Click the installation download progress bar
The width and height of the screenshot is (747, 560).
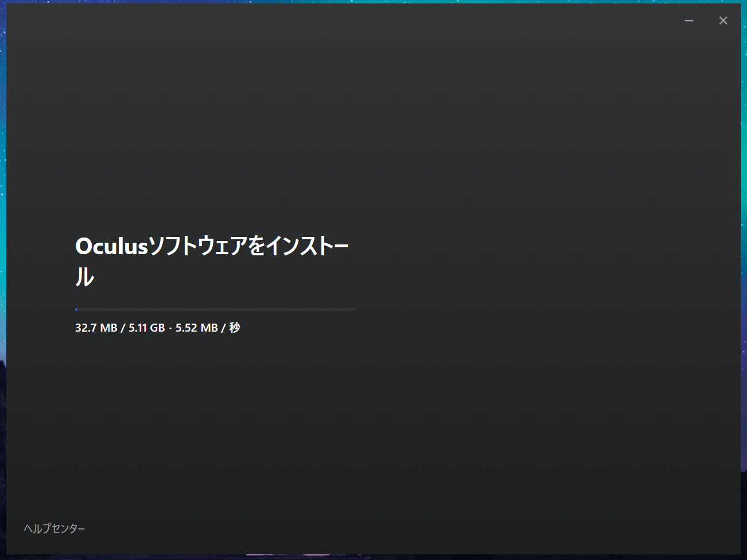point(216,309)
